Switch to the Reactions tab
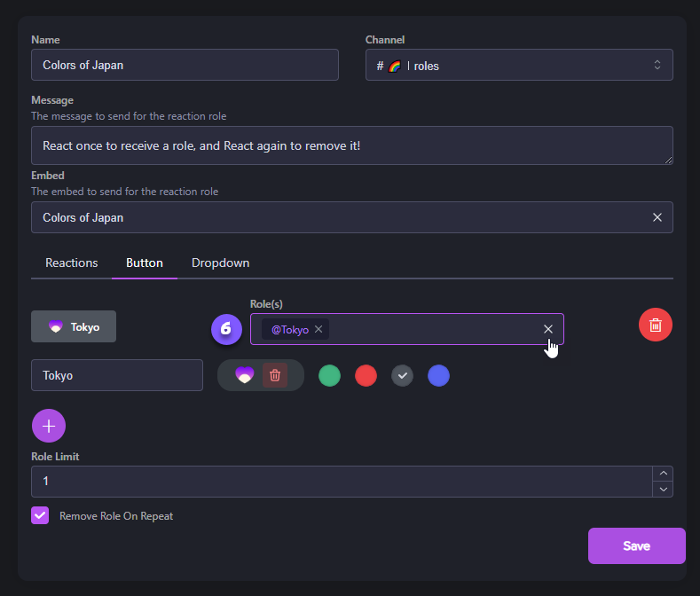Screen dimensions: 700x596 coord(72,263)
